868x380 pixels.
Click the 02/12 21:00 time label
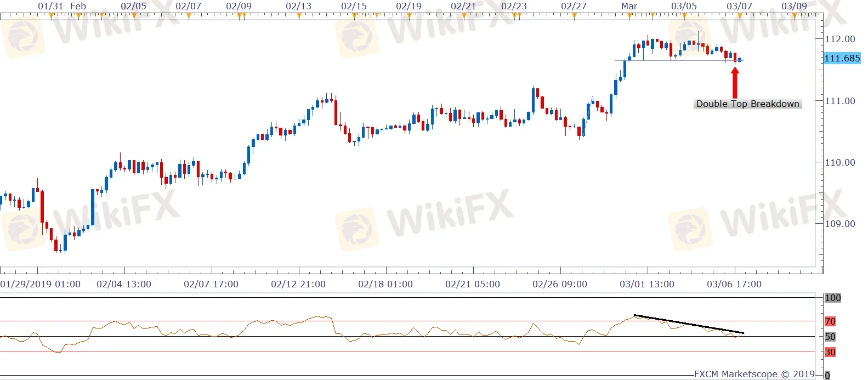298,284
